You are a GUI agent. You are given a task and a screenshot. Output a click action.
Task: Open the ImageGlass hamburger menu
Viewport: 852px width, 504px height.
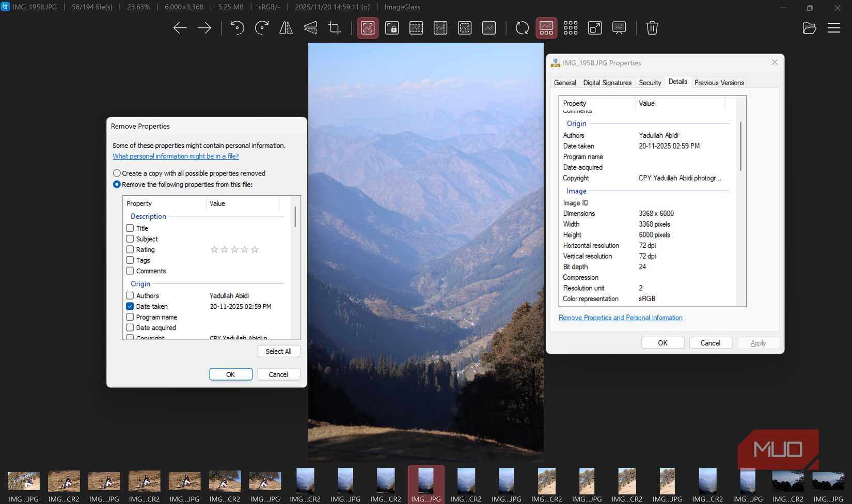coord(834,28)
